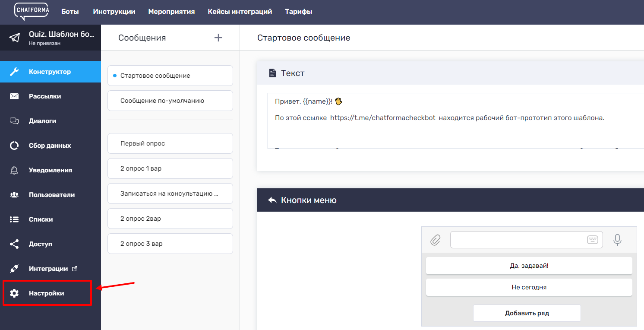Click the microphone icon in preview
This screenshot has width=644, height=330.
click(x=617, y=240)
